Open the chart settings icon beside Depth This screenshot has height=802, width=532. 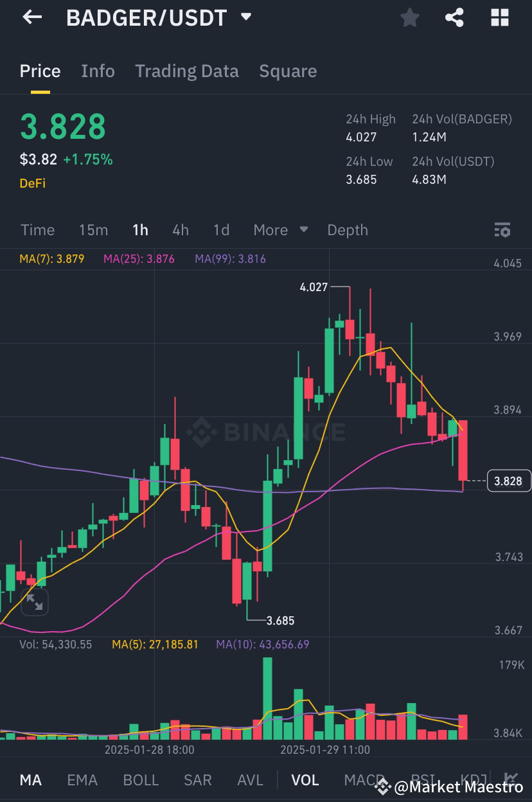point(502,229)
